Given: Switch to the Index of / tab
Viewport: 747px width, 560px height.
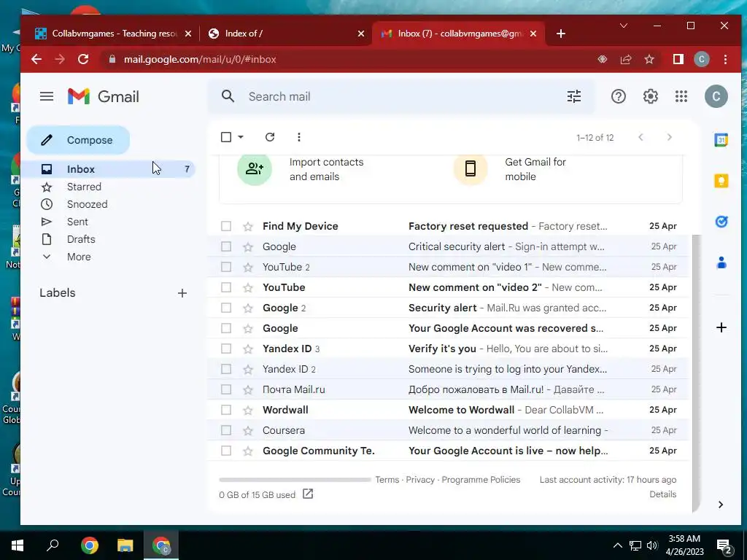Looking at the screenshot, I should pos(286,34).
